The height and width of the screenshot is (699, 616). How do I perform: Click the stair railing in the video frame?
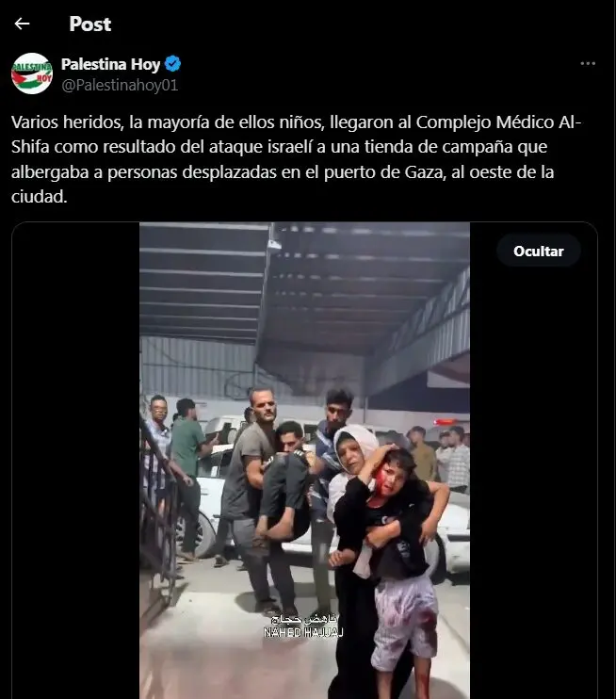158,512
